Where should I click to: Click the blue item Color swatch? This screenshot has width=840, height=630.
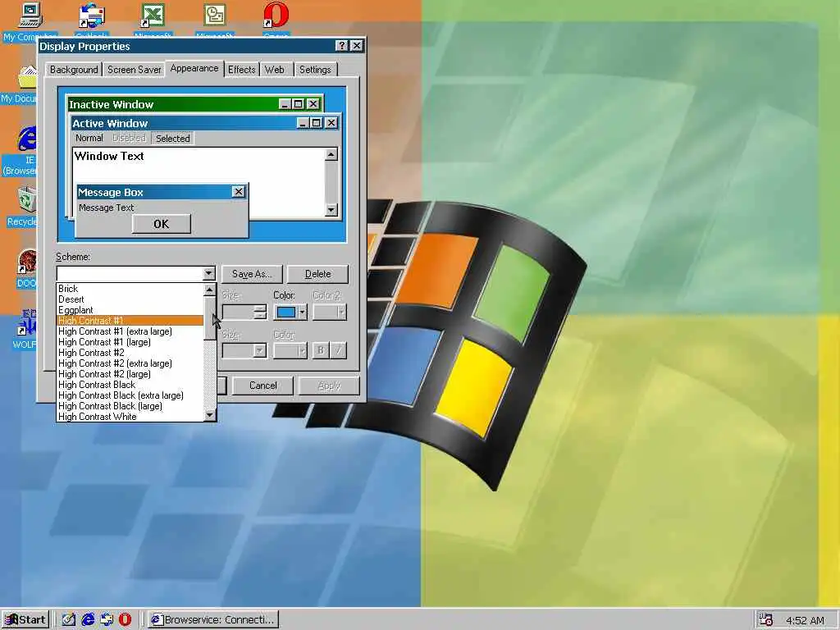pyautogui.click(x=286, y=312)
